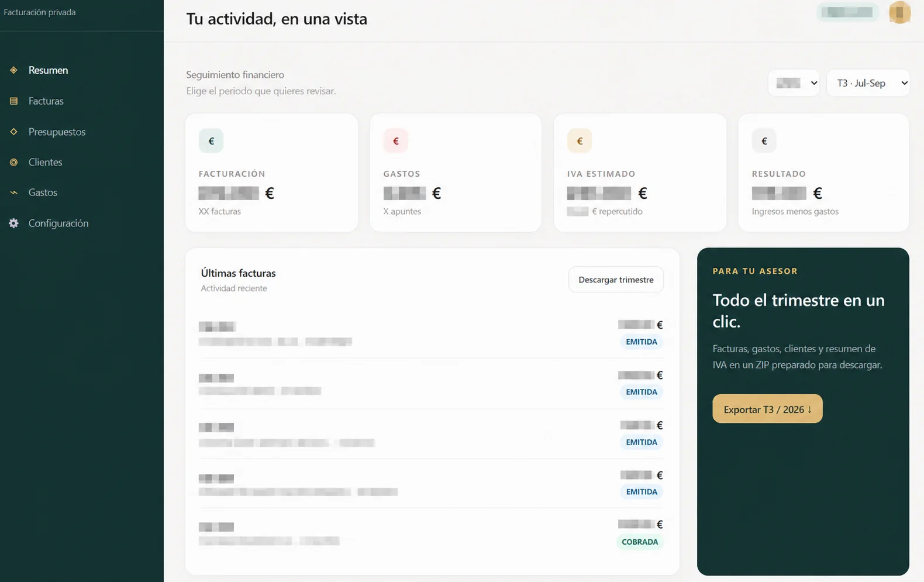Click the orange euro icon on IVA estimado card
924x582 pixels.
580,141
